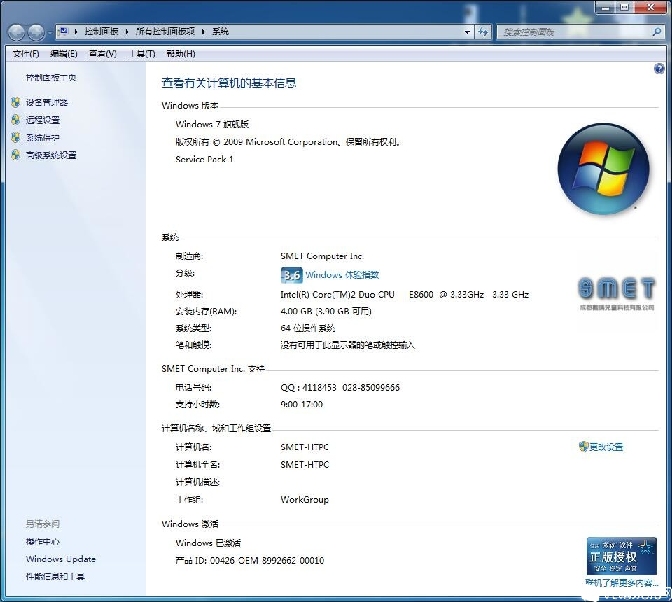Viewport: 672px width, 602px height.
Task: Go back with the Back arrow button
Action: click(17, 32)
